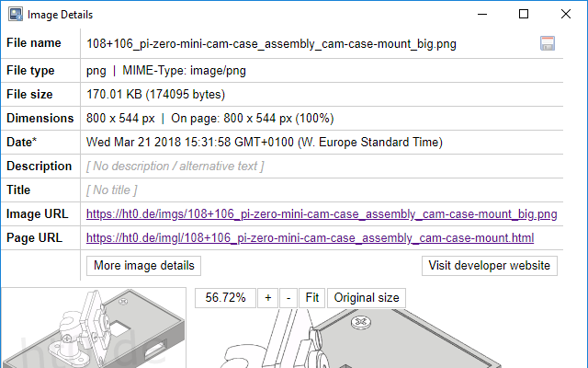
Task: Click the 56.72% zoom percentage field
Action: click(x=226, y=297)
